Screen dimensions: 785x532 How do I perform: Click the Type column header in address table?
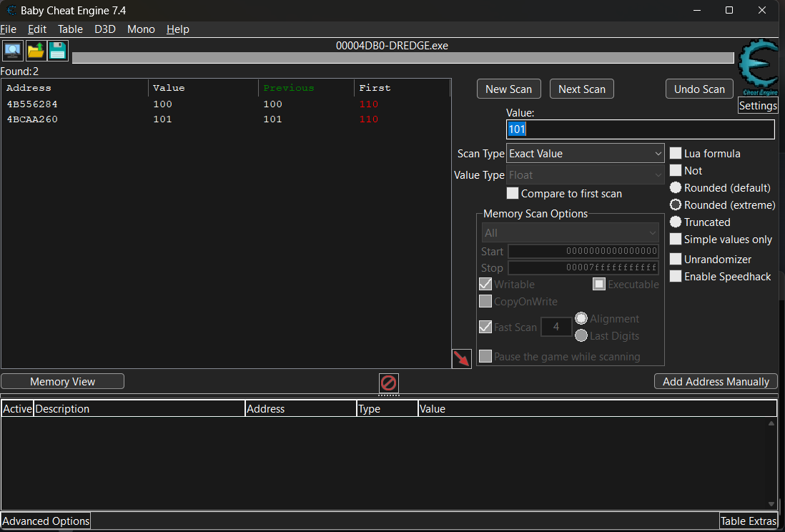click(387, 409)
